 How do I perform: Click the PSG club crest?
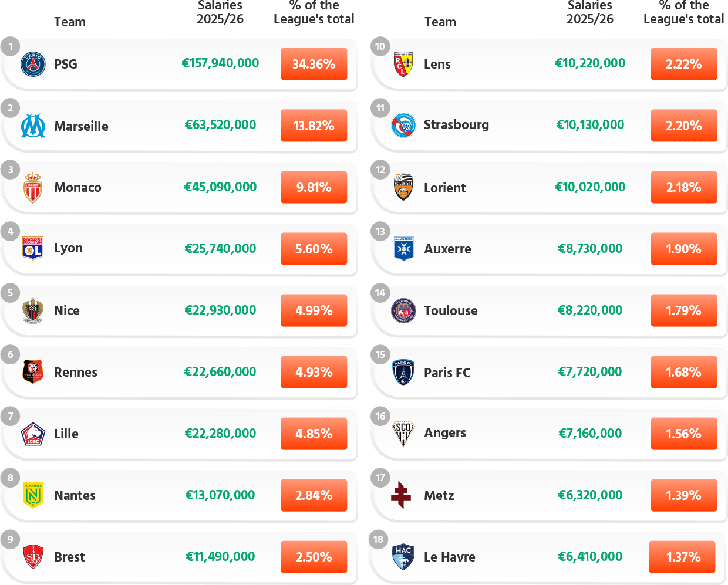tap(33, 64)
